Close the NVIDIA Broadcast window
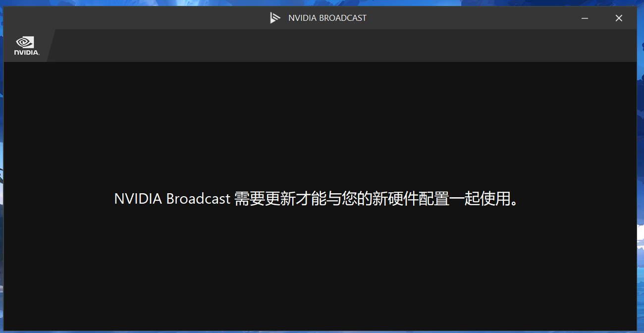The height and width of the screenshot is (333, 644). coord(619,18)
